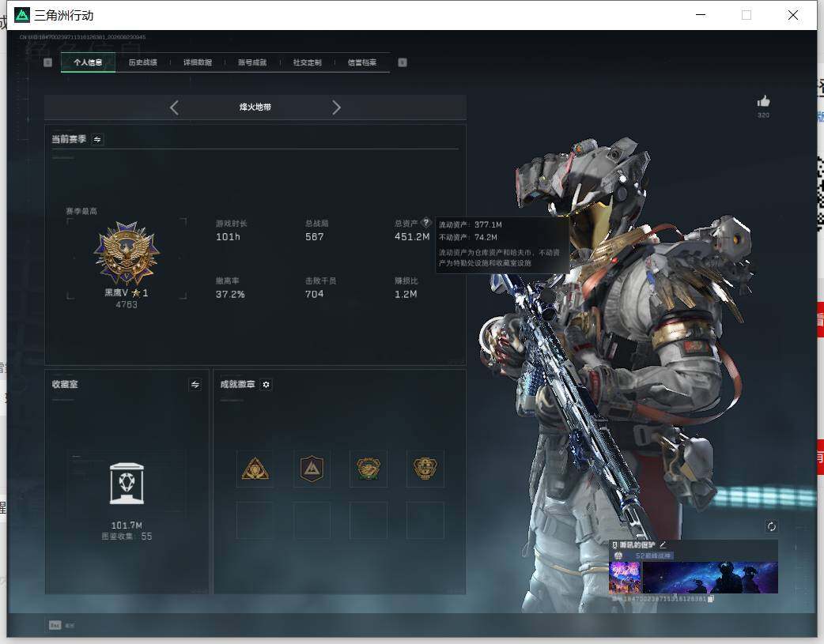824x644 pixels.
Task: Select the octagonal gold achievement badge
Action: [x=425, y=469]
